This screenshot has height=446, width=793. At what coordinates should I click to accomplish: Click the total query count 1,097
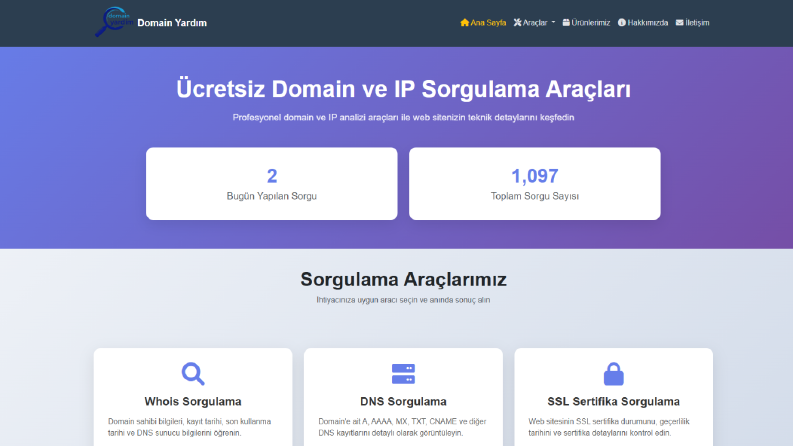coord(535,176)
